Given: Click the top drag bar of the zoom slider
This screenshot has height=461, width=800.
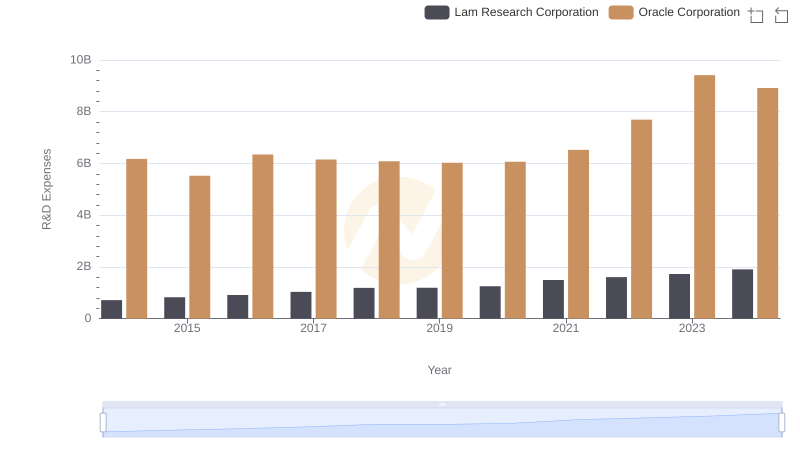Looking at the screenshot, I should click(442, 404).
